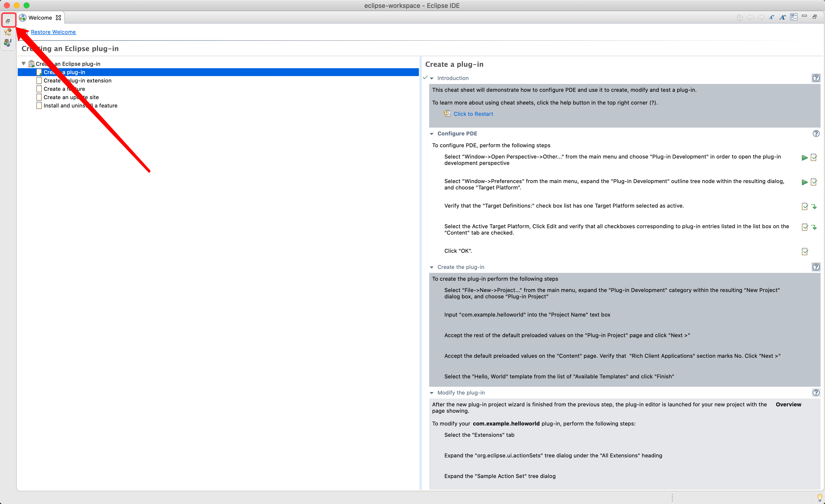
Task: Minimize the Welcome view
Action: click(x=804, y=16)
